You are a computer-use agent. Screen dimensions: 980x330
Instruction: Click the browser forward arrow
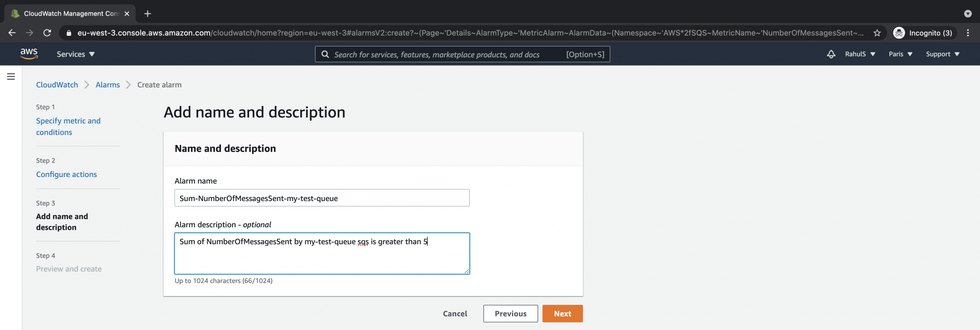click(x=29, y=33)
